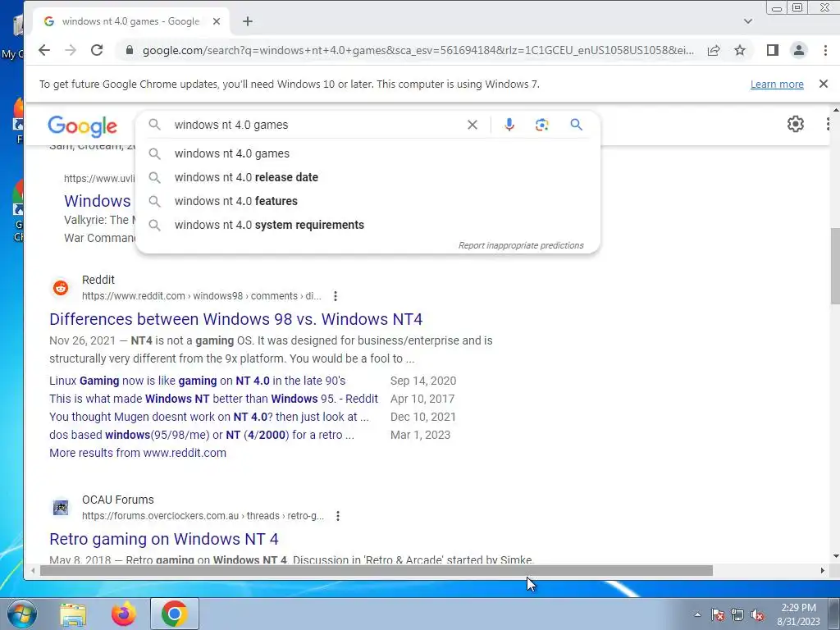Open Windows Explorer from taskbar
Image resolution: width=840 pixels, height=630 pixels.
tap(73, 614)
